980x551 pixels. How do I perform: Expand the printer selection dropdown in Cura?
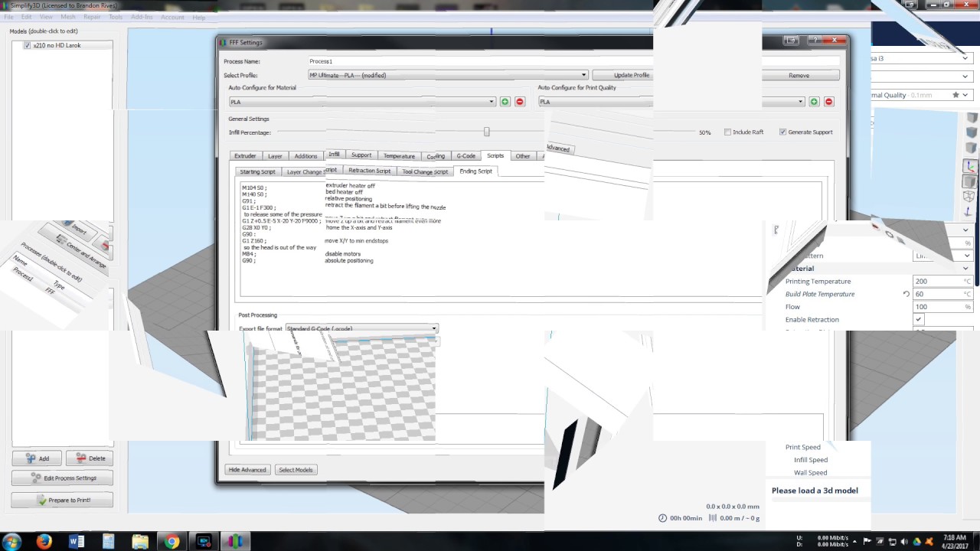pyautogui.click(x=966, y=58)
